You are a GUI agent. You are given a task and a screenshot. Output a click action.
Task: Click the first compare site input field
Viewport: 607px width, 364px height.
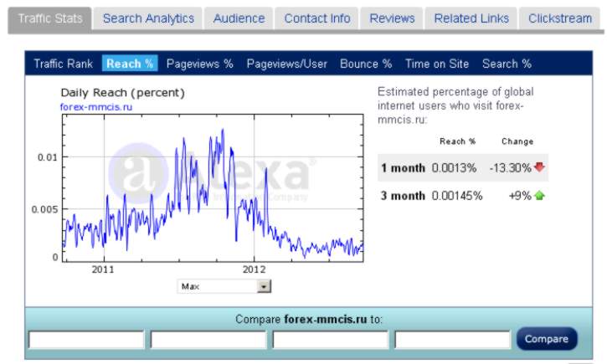pos(86,340)
